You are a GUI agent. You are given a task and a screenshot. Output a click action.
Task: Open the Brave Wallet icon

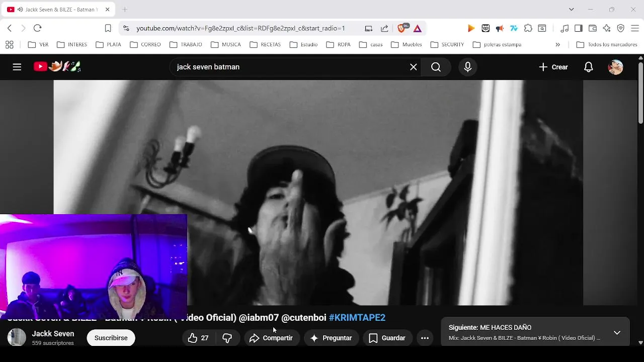click(593, 28)
